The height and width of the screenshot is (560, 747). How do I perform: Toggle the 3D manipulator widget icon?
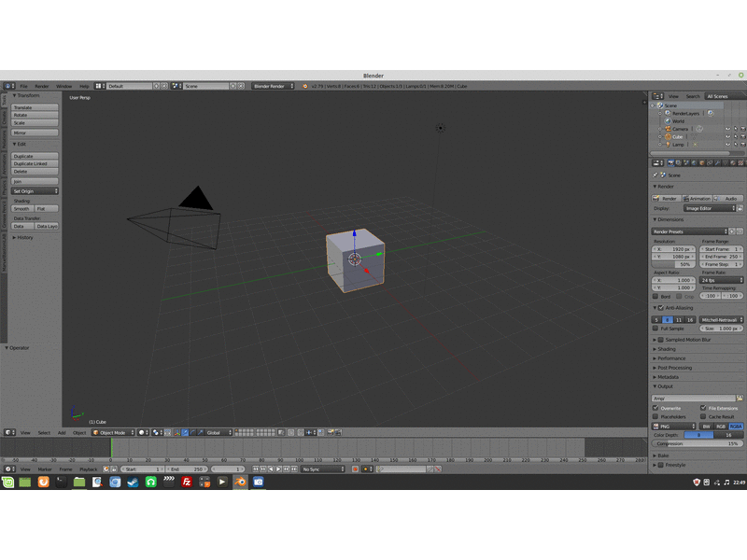[x=177, y=432]
